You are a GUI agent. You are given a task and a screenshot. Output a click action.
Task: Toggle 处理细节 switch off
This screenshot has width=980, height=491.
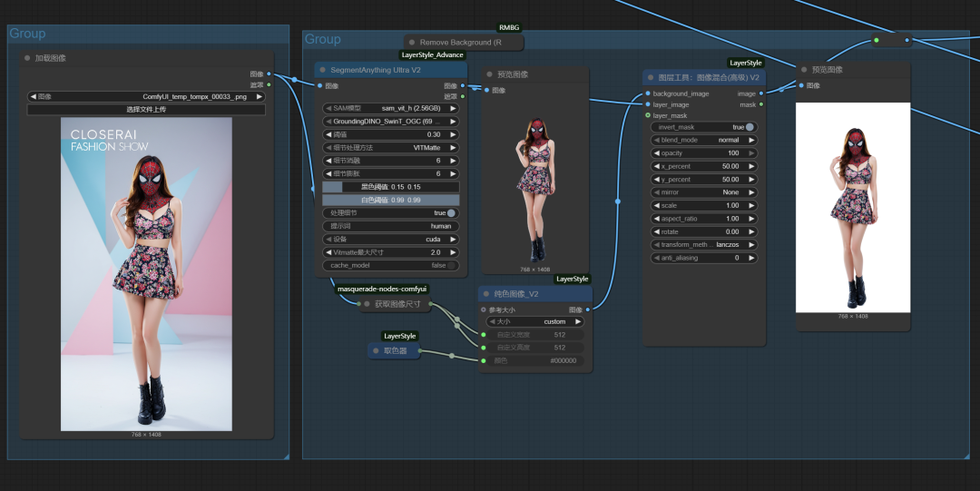(x=451, y=213)
